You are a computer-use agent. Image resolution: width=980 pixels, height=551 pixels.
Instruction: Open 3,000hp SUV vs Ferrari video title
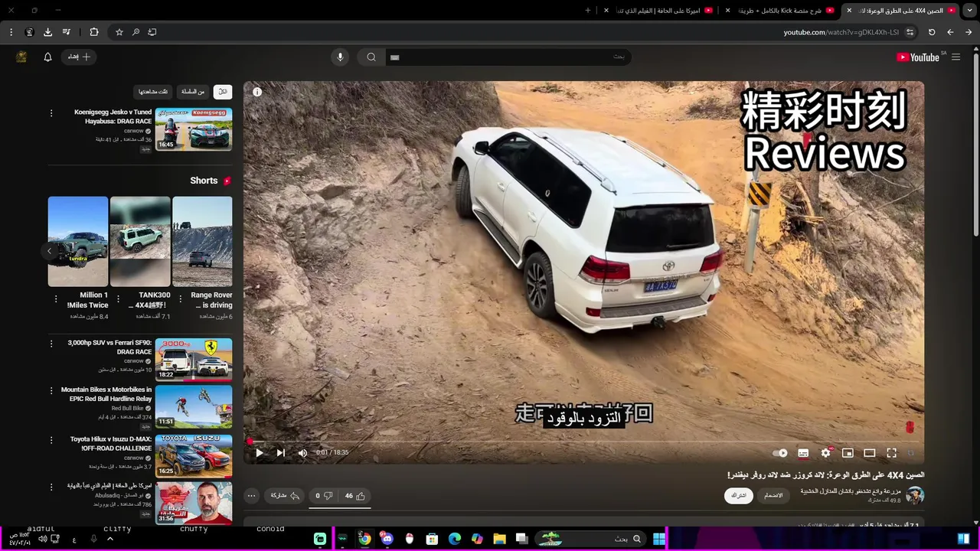(x=109, y=347)
